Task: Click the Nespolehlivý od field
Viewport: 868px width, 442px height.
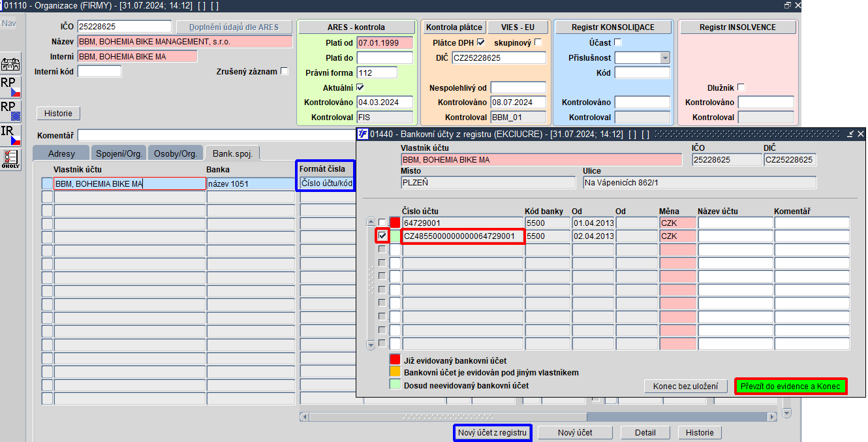Action: [518, 87]
